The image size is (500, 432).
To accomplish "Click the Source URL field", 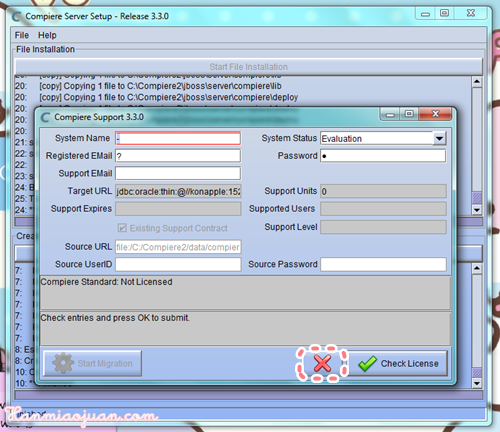I will click(178, 247).
